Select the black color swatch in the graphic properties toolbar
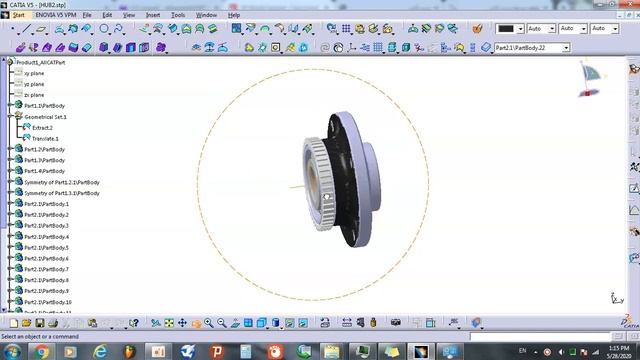The height and width of the screenshot is (360, 640). 506,29
